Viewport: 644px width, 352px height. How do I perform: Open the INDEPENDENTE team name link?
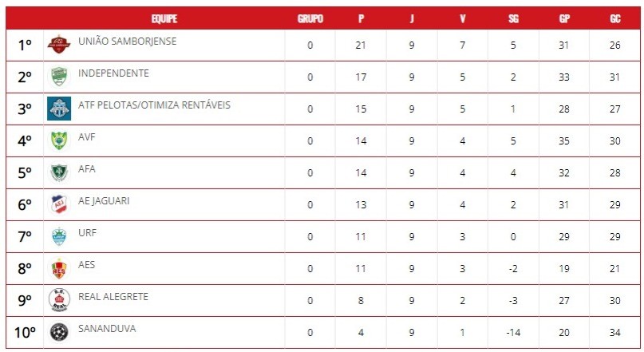tap(113, 73)
